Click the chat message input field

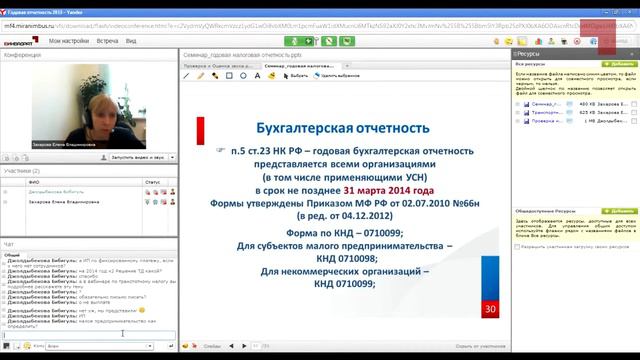[89, 335]
